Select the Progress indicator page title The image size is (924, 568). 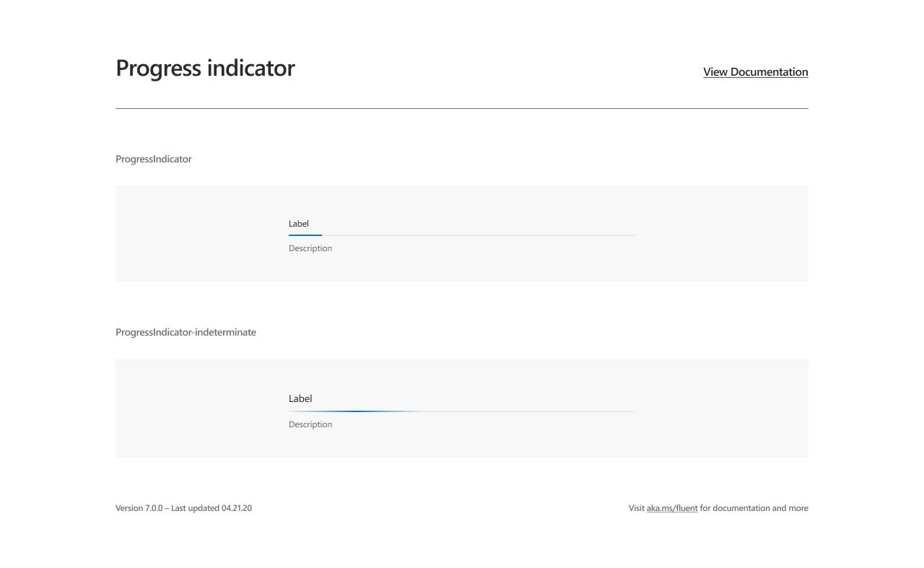pyautogui.click(x=205, y=68)
